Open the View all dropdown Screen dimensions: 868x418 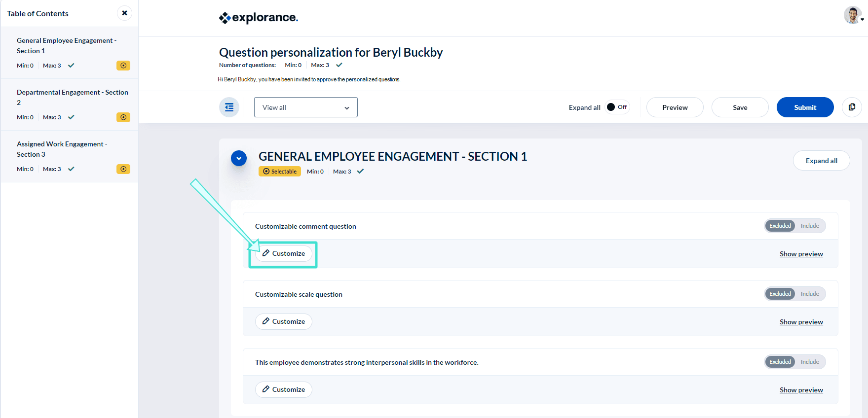point(305,107)
